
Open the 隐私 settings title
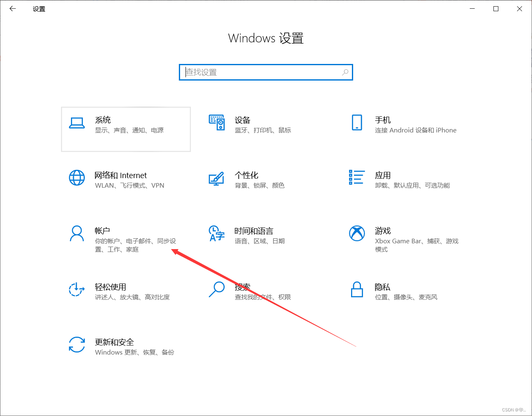(x=383, y=287)
